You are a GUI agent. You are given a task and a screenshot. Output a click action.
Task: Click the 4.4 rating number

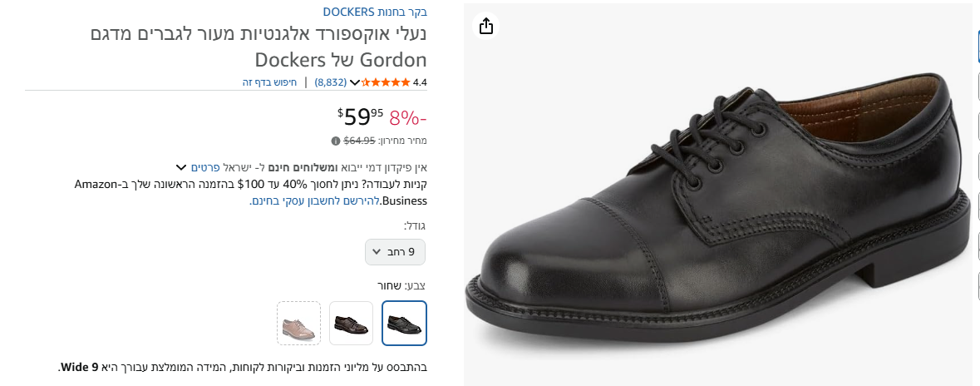[x=420, y=82]
